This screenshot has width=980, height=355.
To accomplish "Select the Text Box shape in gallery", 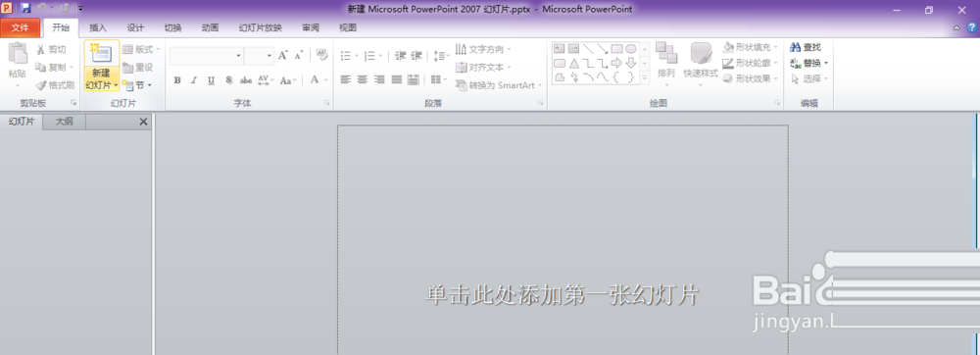I will point(560,49).
